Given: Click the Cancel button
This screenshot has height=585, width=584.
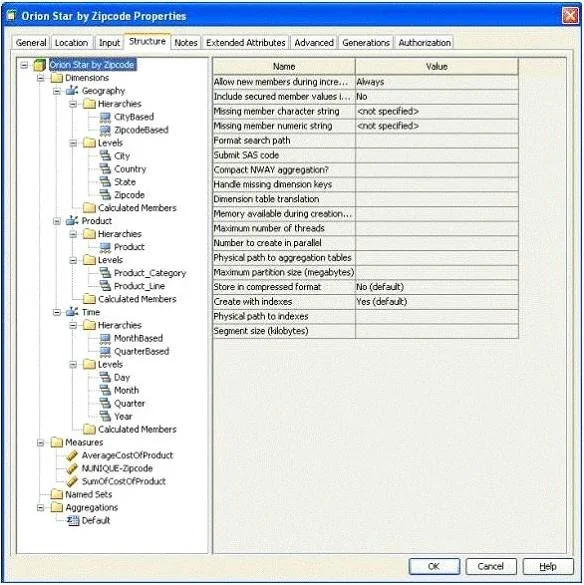Looking at the screenshot, I should [491, 567].
